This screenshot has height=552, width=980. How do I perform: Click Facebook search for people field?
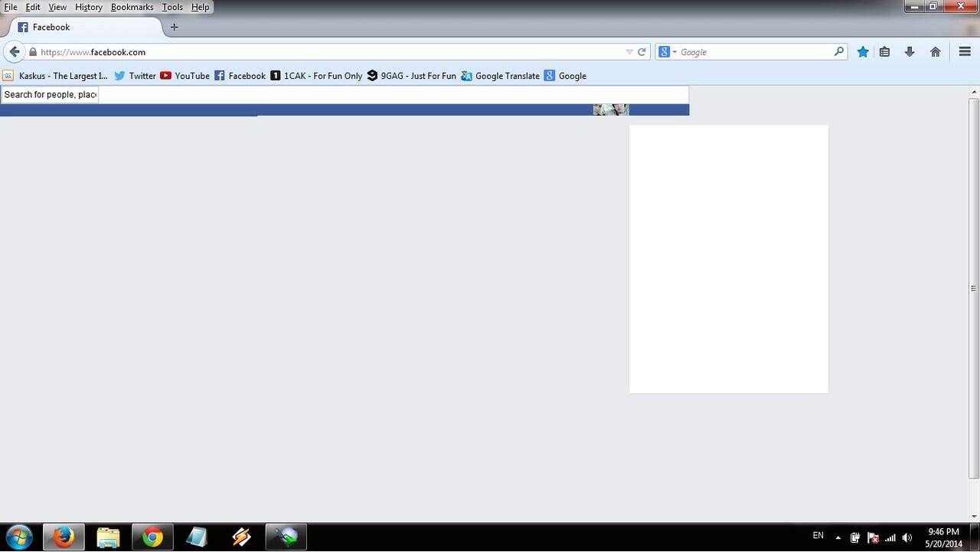point(50,95)
